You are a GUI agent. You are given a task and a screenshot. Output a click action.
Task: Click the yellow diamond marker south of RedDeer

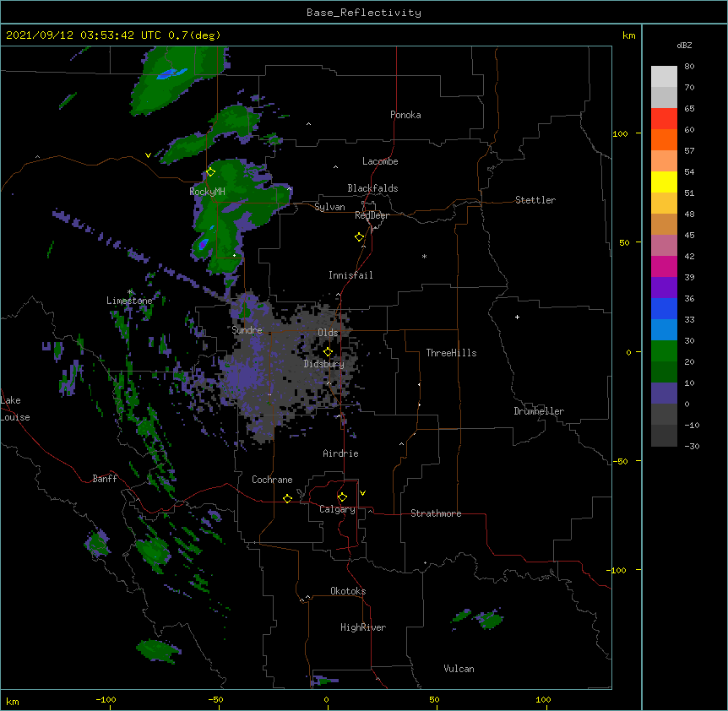(x=360, y=237)
